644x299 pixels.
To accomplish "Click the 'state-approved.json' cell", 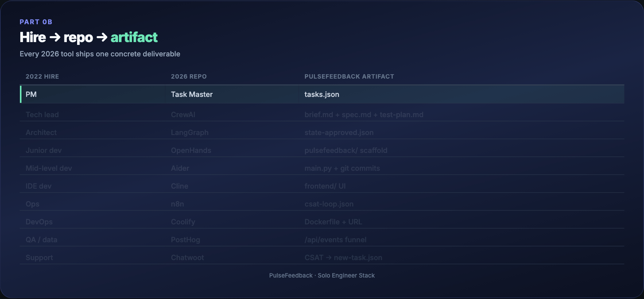I will (339, 133).
